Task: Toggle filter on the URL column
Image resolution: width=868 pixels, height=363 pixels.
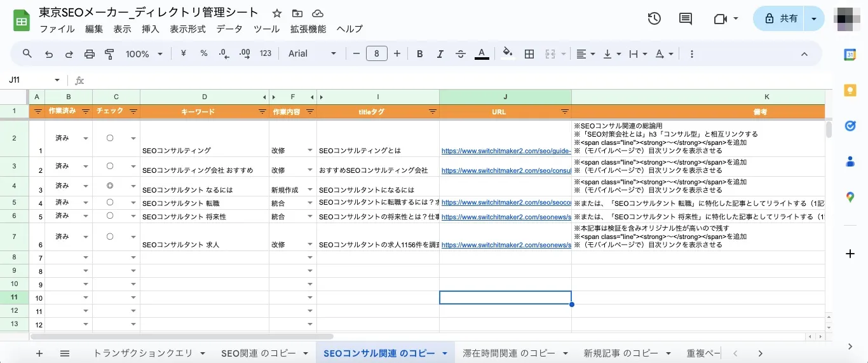Action: [564, 111]
